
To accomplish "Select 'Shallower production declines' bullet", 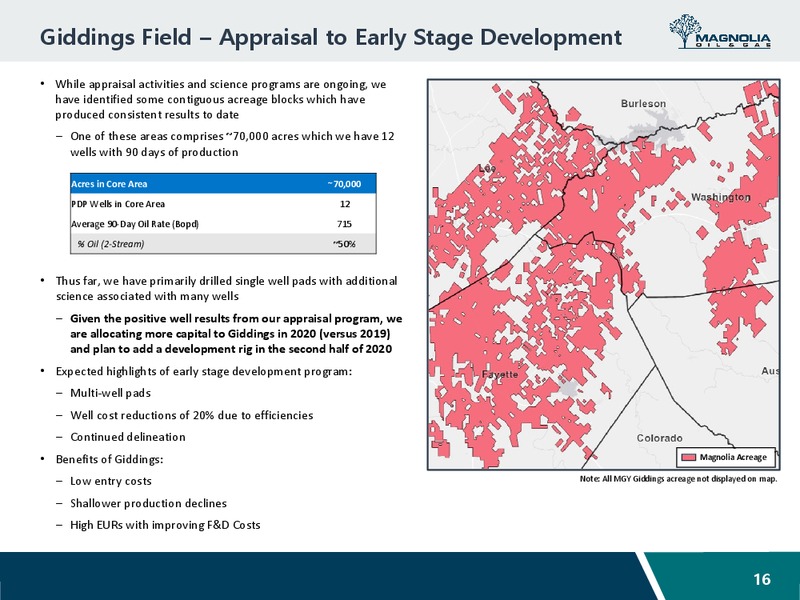I will [148, 503].
